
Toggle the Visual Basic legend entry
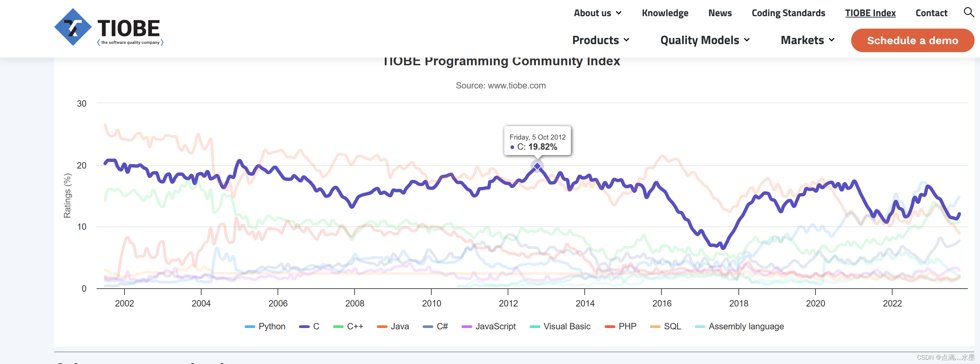point(560,326)
